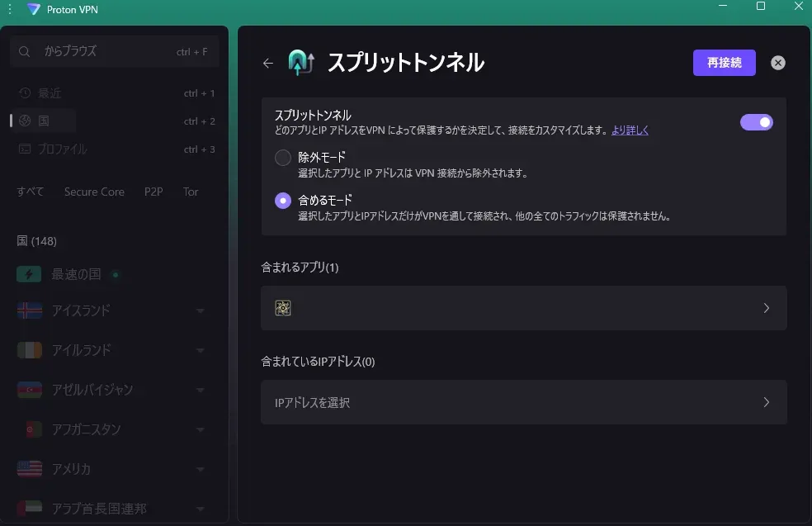Click the IPアドレスを選択 label

click(x=312, y=403)
